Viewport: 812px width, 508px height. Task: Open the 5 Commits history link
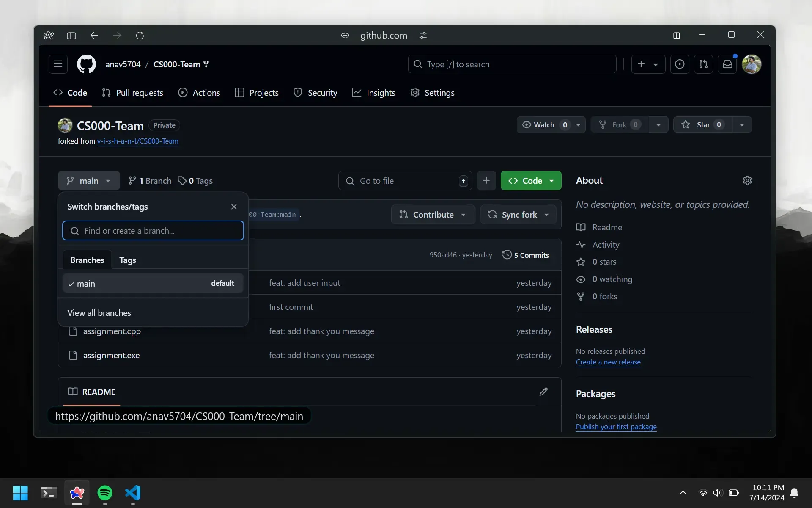(526, 255)
